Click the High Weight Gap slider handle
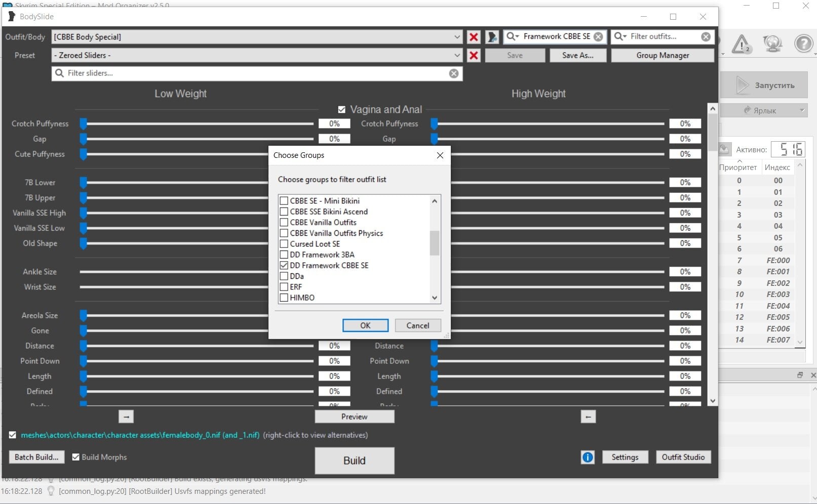The height and width of the screenshot is (504, 817). click(x=434, y=139)
